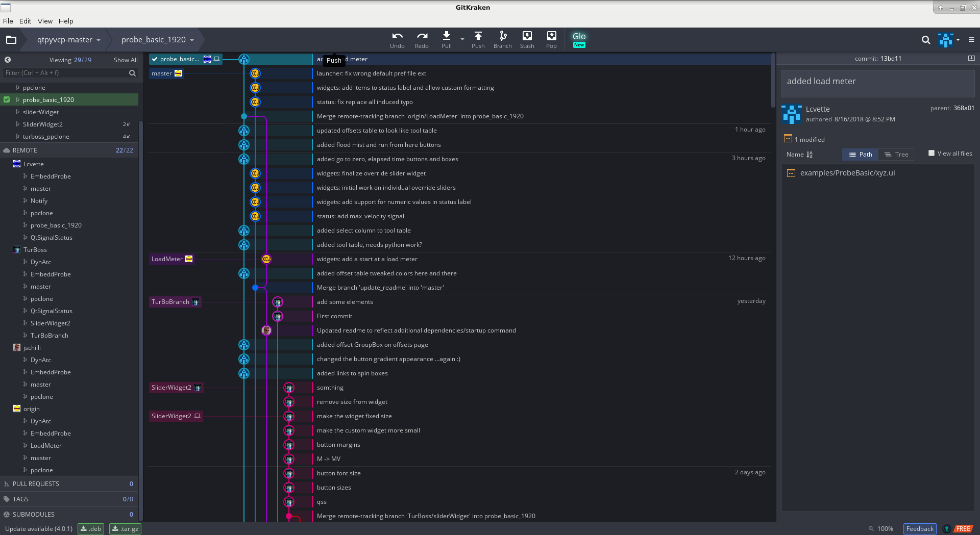Switch file view to Path
The width and height of the screenshot is (980, 535).
(x=860, y=155)
